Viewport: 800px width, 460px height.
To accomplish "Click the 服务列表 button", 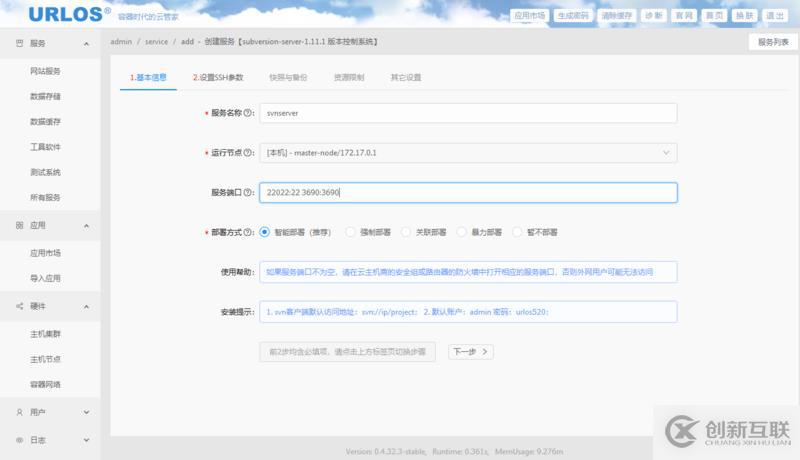I will click(773, 42).
